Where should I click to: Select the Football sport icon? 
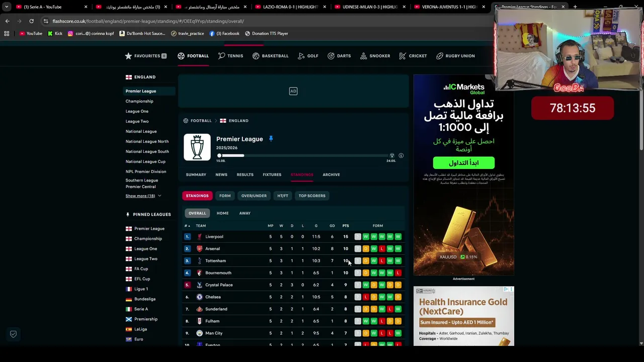coord(181,56)
